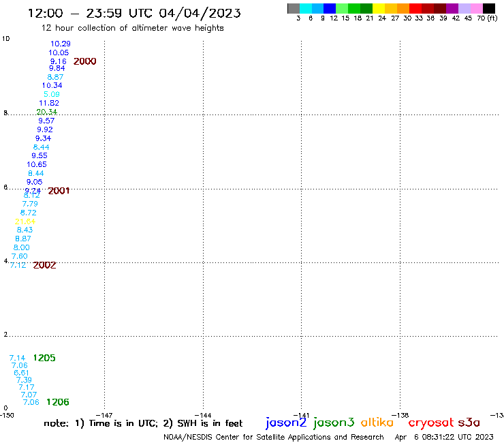Click the green 20.34 wave height value
Screen dimensions: 504x443
tap(46, 112)
